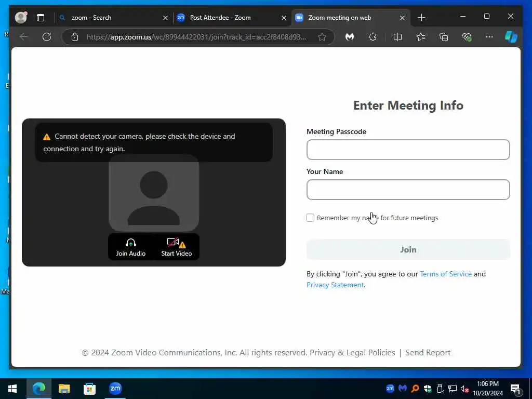
Task: Click the Malwarebytes tray icon
Action: point(403,388)
